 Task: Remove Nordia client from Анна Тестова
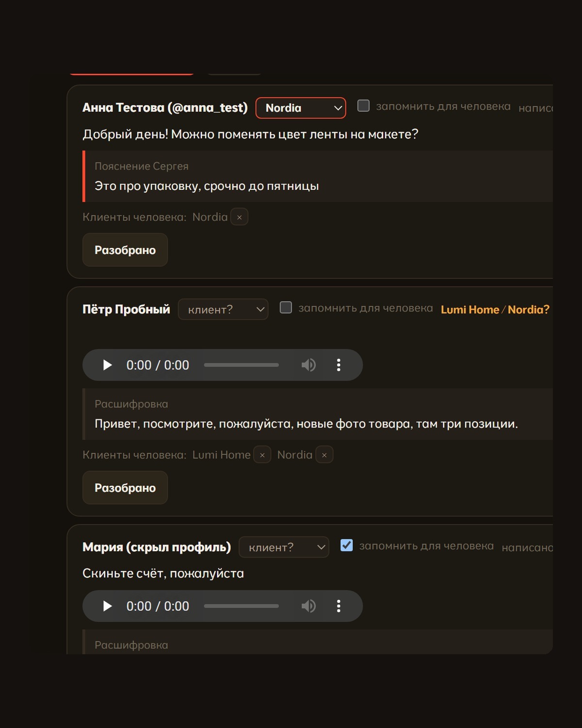click(x=239, y=217)
